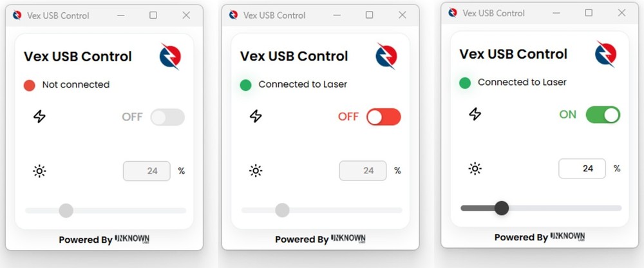This screenshot has height=268, width=644.
Task: Minimize the window showing the ON toggle
Action: pos(556,13)
